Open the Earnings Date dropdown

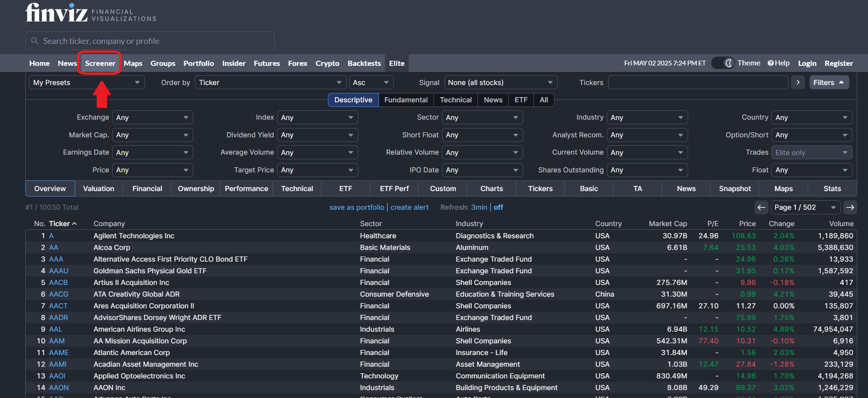[153, 152]
